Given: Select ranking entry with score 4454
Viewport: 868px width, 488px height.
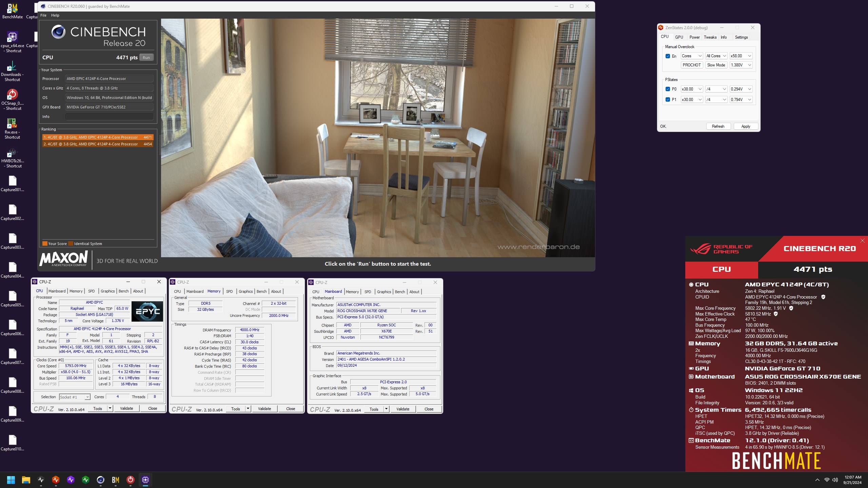Looking at the screenshot, I should pyautogui.click(x=98, y=144).
